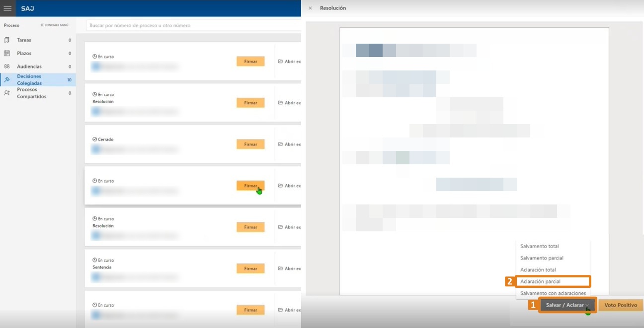Select Decisiones Colegiadas gavel icon
Screen dimensions: 644x328
pyautogui.click(x=7, y=80)
